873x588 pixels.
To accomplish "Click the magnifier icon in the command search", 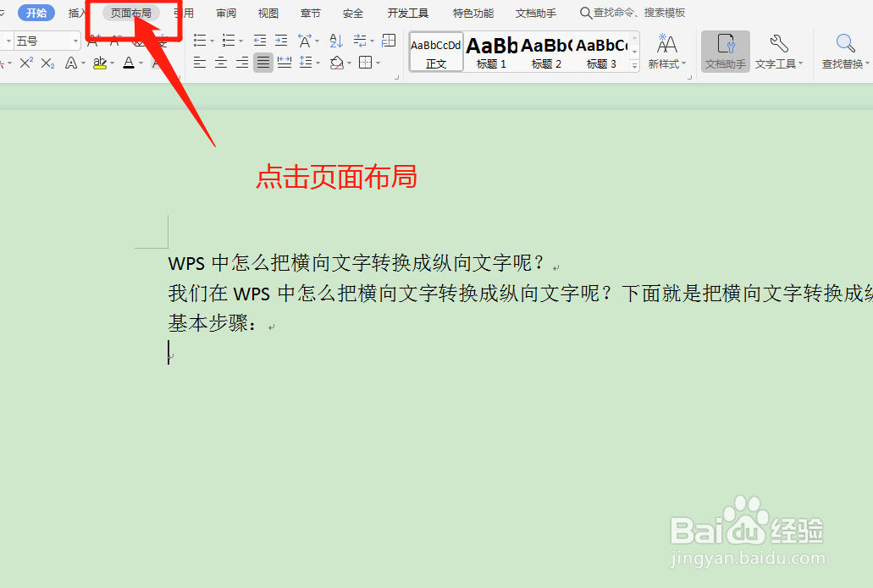I will (x=586, y=13).
